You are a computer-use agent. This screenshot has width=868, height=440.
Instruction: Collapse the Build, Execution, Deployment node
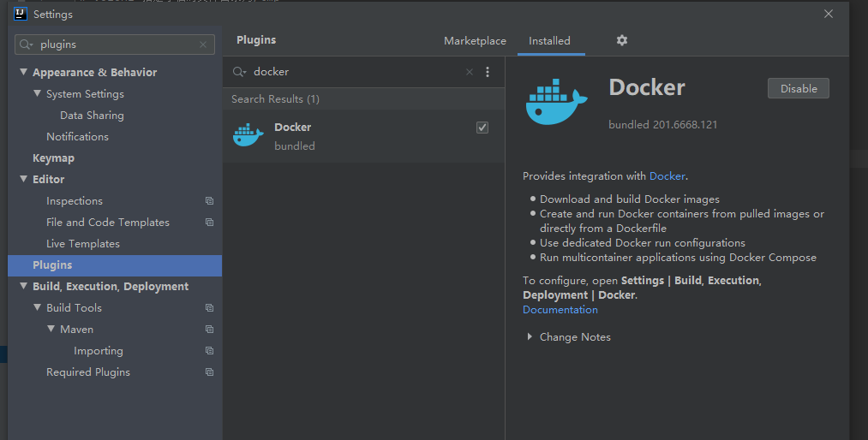tap(24, 286)
